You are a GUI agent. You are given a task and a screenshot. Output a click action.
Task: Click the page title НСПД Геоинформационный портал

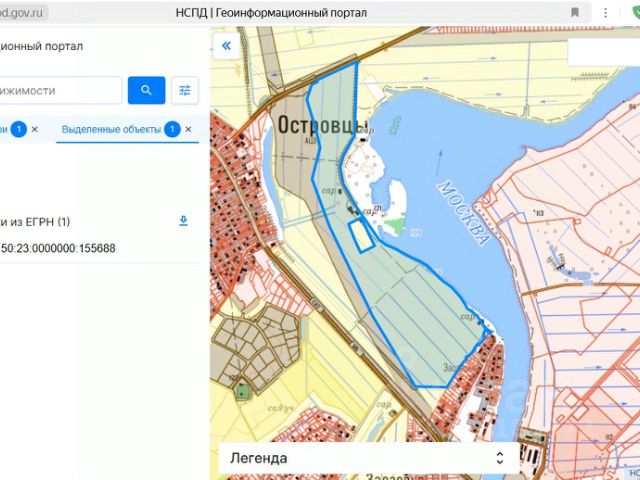(x=271, y=13)
